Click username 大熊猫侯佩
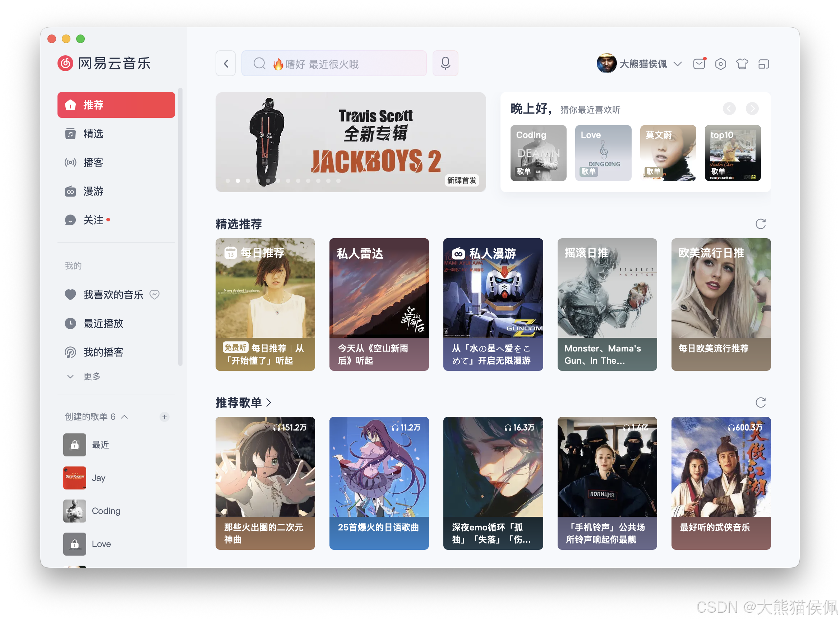840x621 pixels. point(643,64)
